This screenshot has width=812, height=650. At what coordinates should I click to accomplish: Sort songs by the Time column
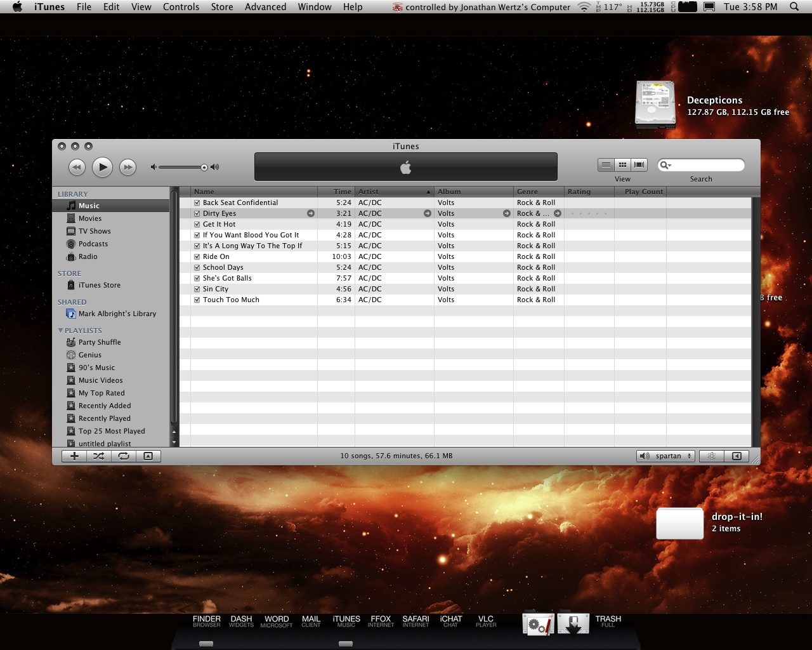336,192
